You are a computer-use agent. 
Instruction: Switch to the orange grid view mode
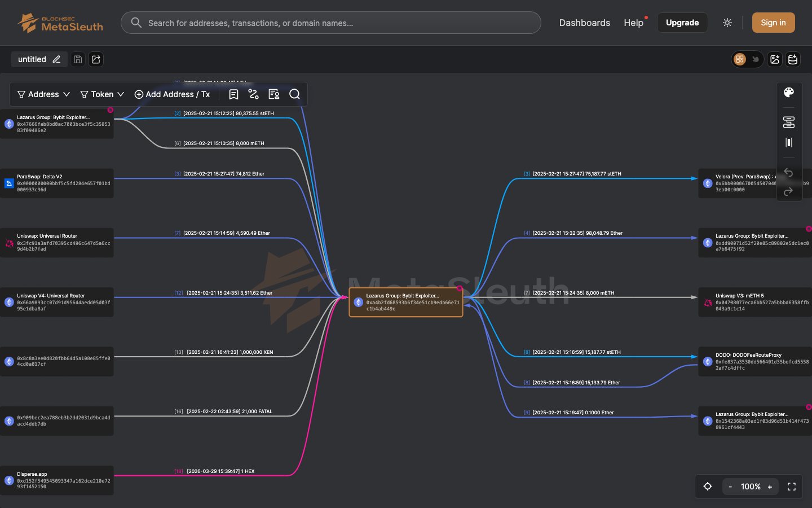coord(740,59)
